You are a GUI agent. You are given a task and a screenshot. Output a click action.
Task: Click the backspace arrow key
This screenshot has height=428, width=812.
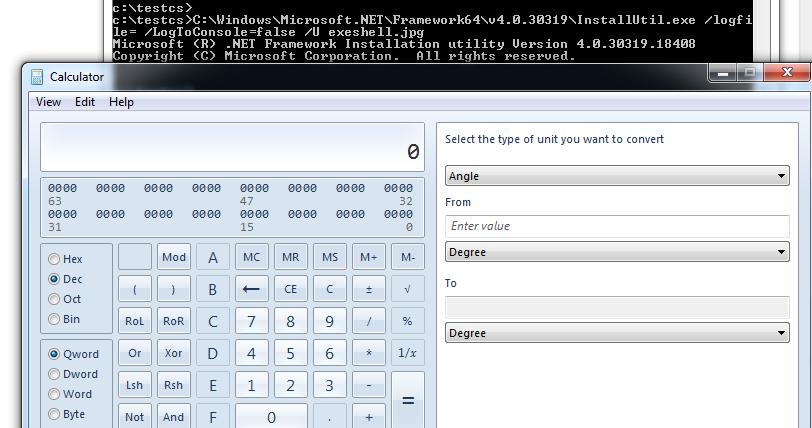click(252, 289)
